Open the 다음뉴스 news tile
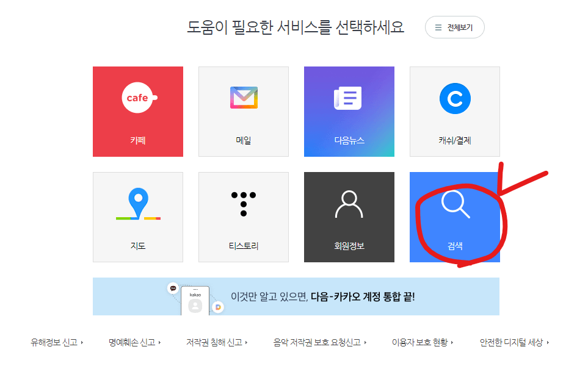Viewport: 588px width, 366px height. (349, 112)
